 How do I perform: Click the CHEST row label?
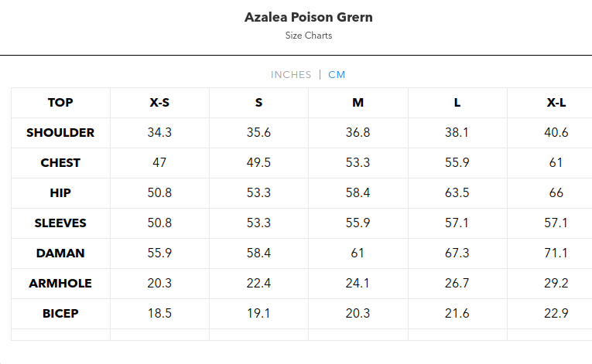[x=60, y=163]
